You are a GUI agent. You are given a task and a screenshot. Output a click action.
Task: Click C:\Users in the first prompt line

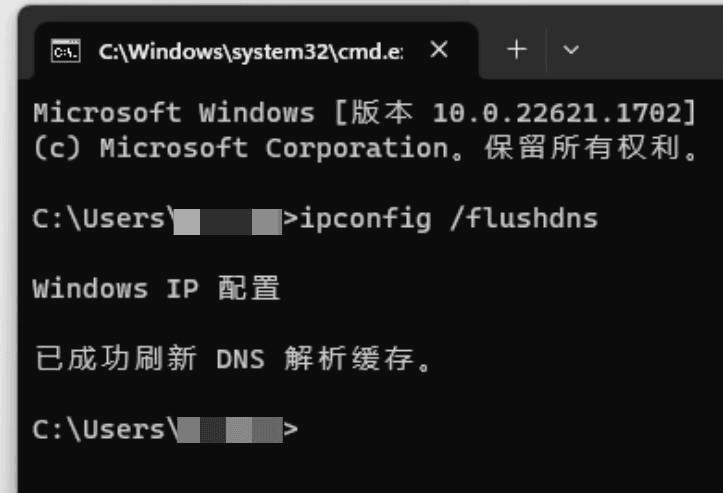98,219
